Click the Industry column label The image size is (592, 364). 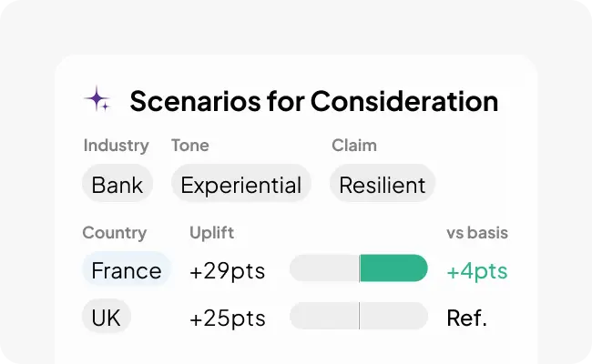coord(117,146)
